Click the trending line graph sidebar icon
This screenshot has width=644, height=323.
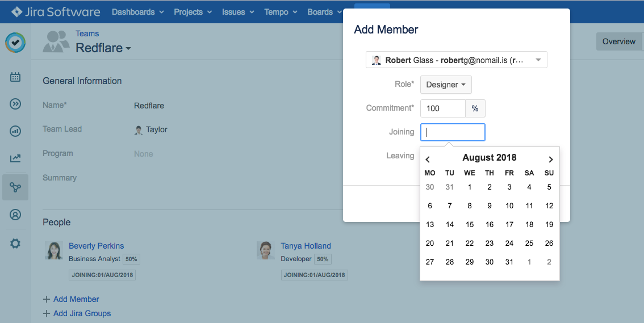pyautogui.click(x=15, y=159)
